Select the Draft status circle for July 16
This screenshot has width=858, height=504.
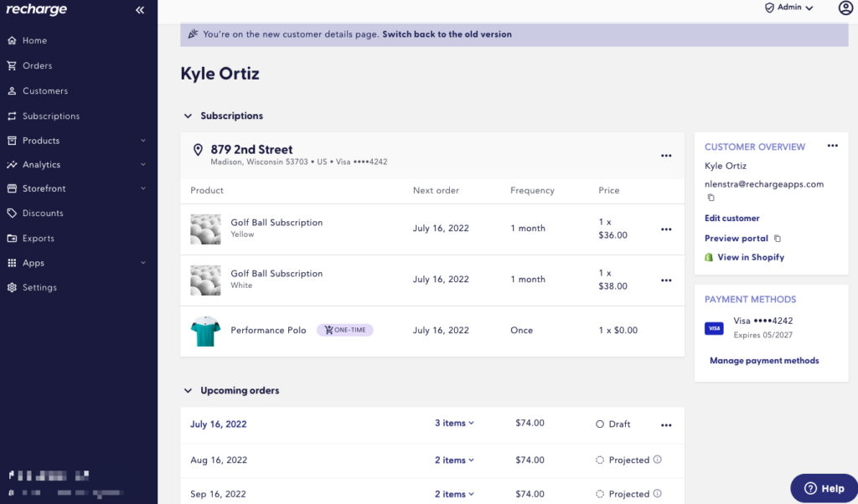point(600,424)
